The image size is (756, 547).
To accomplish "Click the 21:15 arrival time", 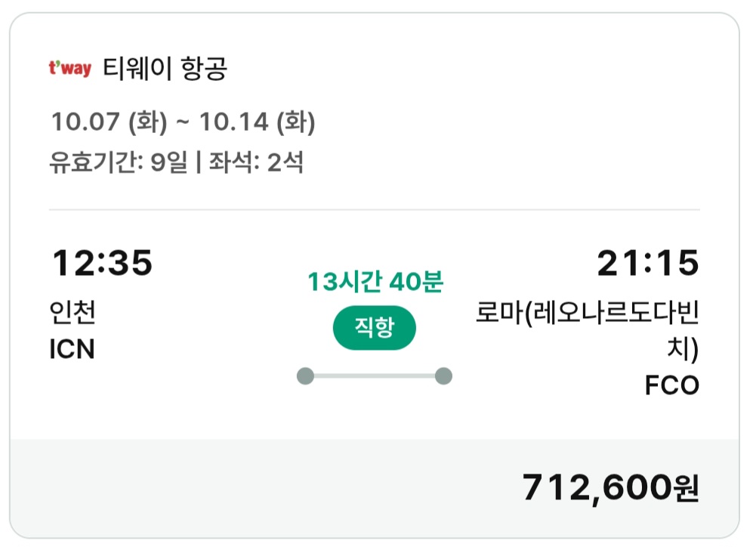I will coord(648,264).
